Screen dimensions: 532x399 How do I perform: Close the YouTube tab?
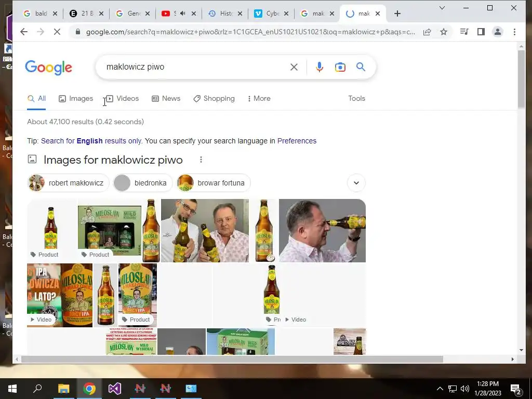194,14
